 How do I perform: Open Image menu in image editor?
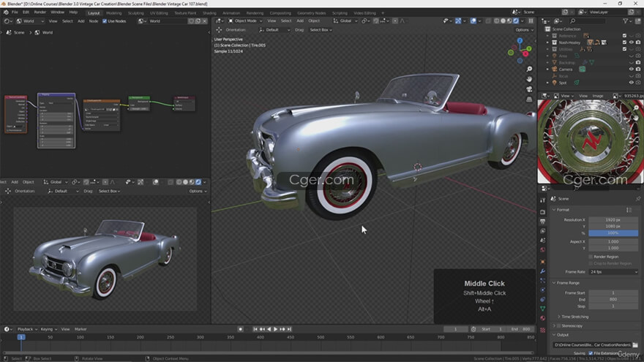pyautogui.click(x=598, y=96)
